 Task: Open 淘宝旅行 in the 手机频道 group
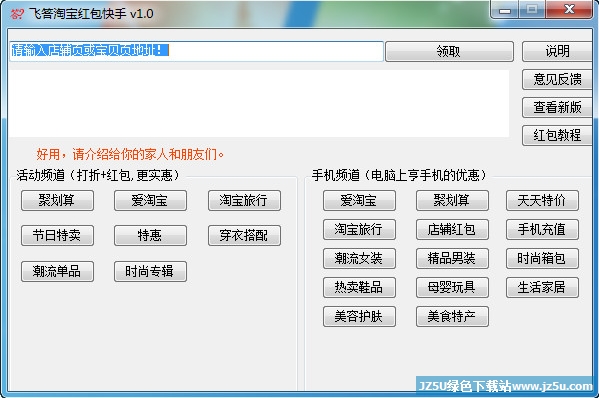pos(359,230)
